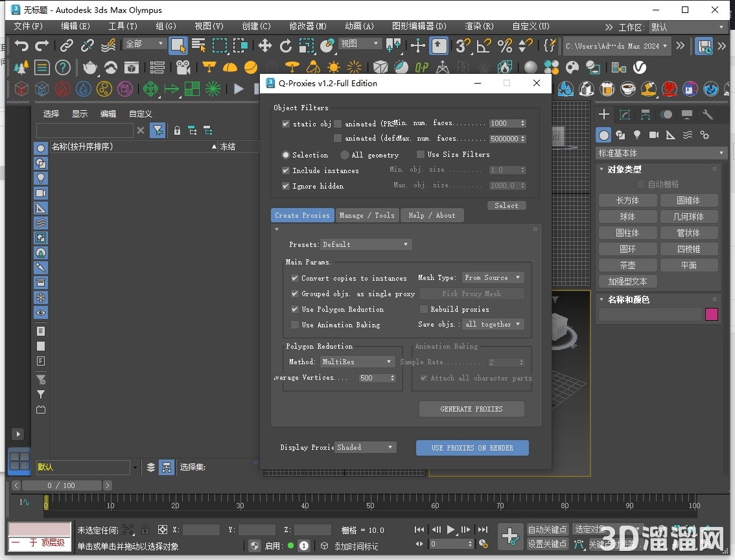Click the Undo arrow in the toolbar

click(x=21, y=45)
